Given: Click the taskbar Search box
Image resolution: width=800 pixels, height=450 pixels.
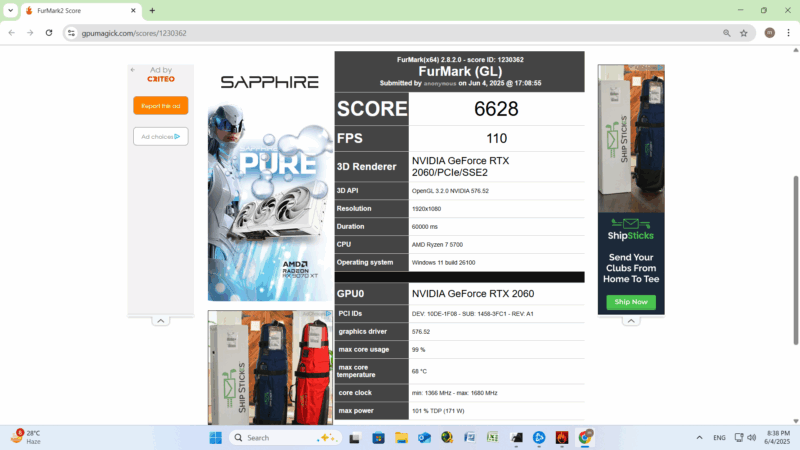Looking at the screenshot, I should point(286,438).
